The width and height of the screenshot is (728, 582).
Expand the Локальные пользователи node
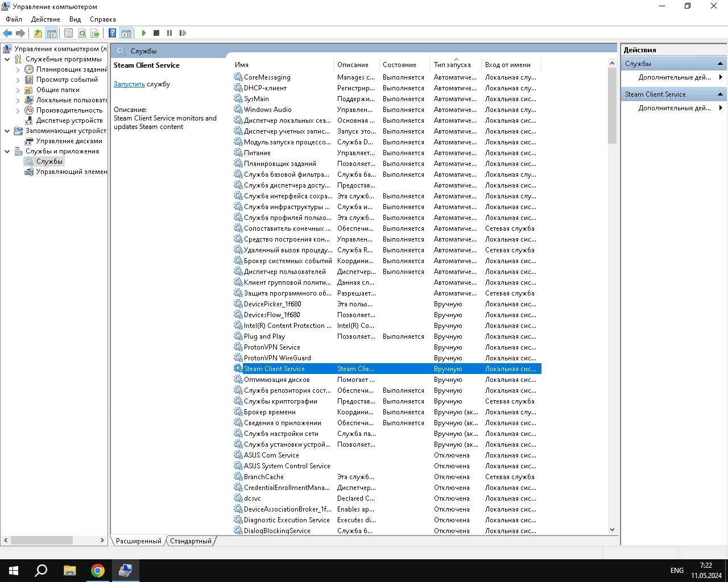18,100
